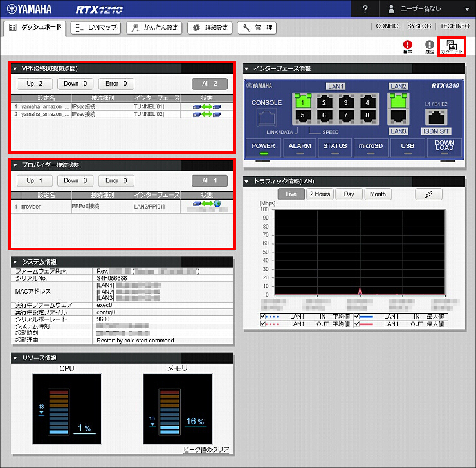Select the TUNNEL[01] interface cell
This screenshot has height=468, width=476.
tap(157, 107)
